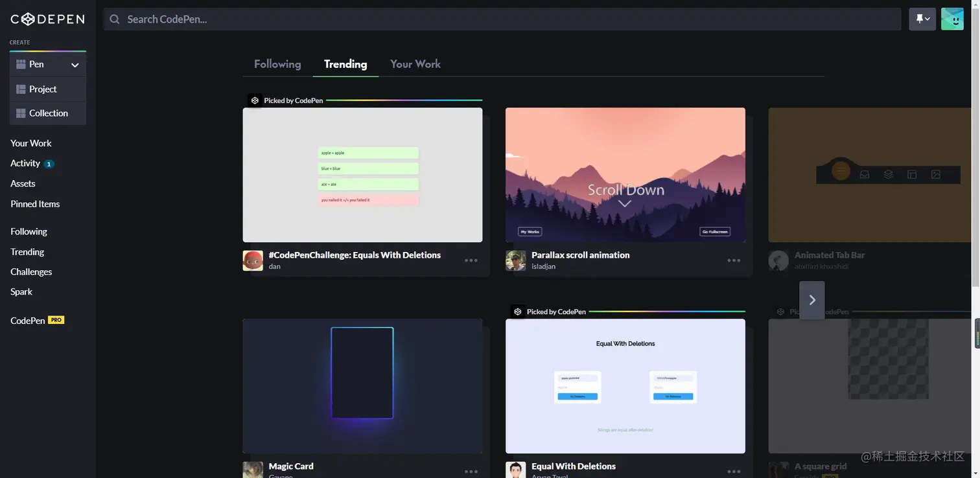
Task: Open Following in sidebar
Action: coord(29,231)
